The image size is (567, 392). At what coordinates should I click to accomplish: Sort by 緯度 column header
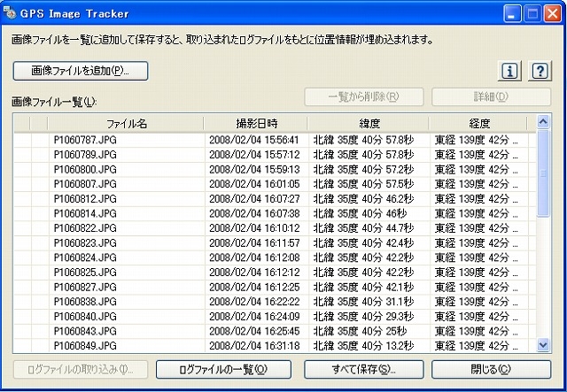point(369,124)
